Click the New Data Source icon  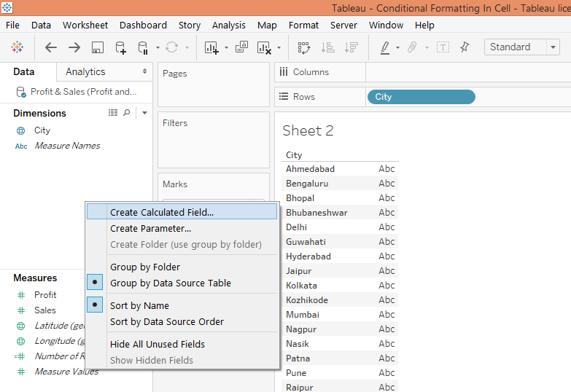tap(120, 47)
